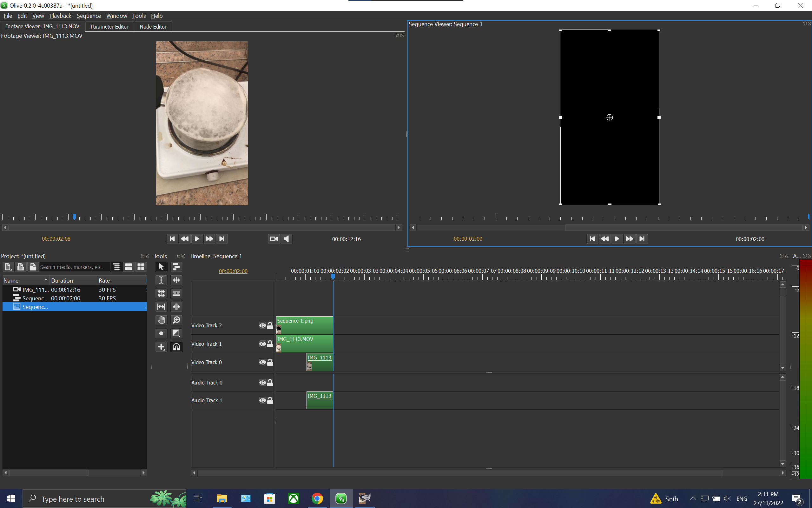Click the audio-only drag icon in Footage Viewer
Image resolution: width=812 pixels, height=508 pixels.
coord(286,239)
